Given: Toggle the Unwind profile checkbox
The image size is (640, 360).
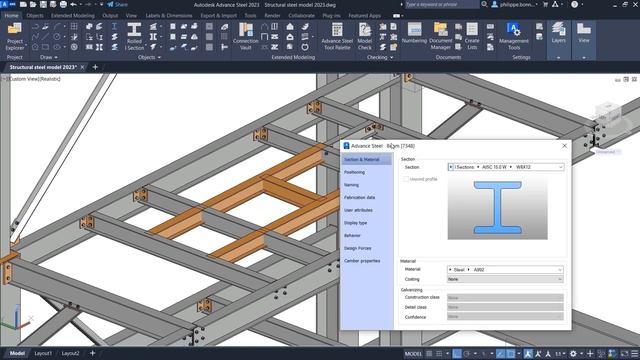Looking at the screenshot, I should pos(406,179).
